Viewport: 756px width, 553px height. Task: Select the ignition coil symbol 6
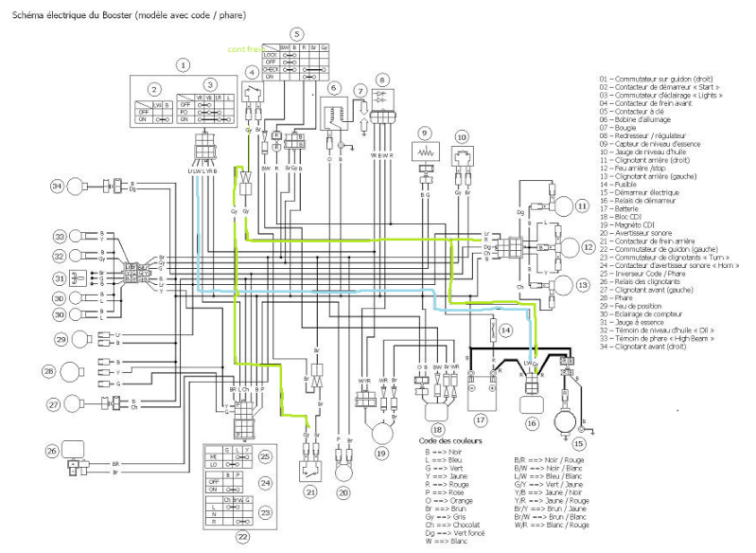(x=334, y=114)
